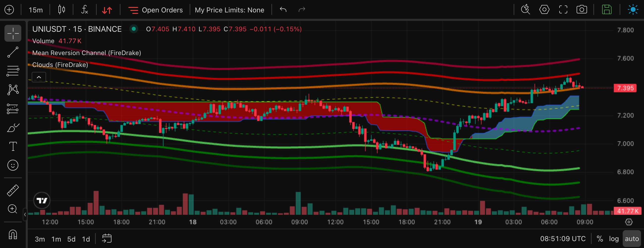Open My Price Limits settings
The image size is (644, 248).
pos(230,10)
